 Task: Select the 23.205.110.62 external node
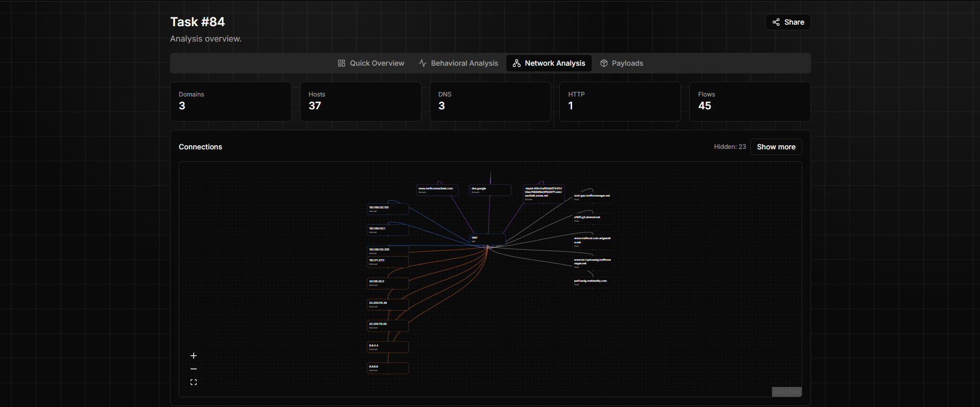tap(388, 325)
